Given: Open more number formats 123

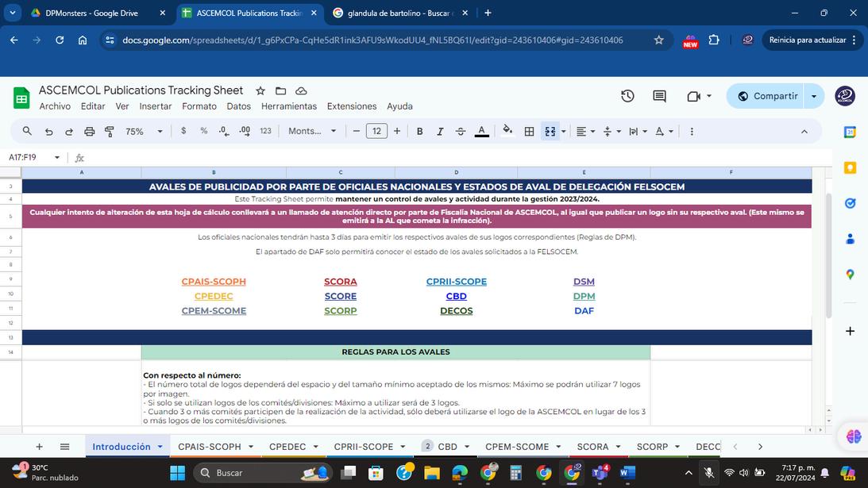Looking at the screenshot, I should coord(266,131).
